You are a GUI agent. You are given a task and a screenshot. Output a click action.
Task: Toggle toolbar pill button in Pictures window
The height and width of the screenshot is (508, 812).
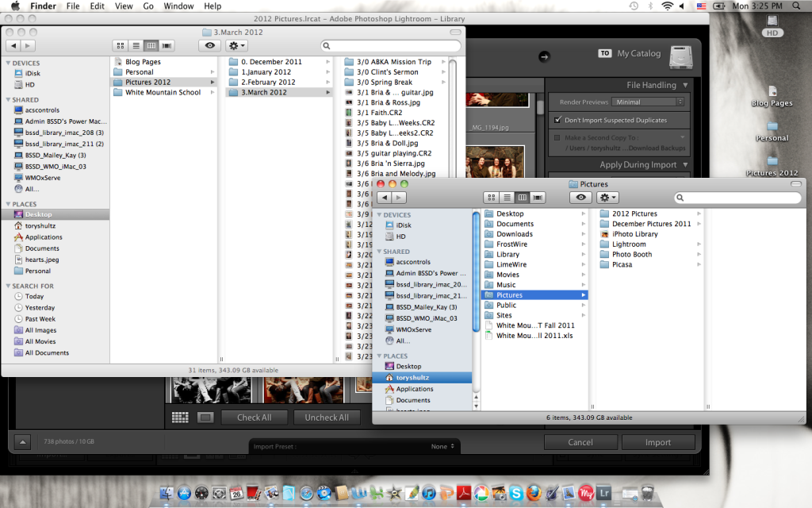[796, 184]
